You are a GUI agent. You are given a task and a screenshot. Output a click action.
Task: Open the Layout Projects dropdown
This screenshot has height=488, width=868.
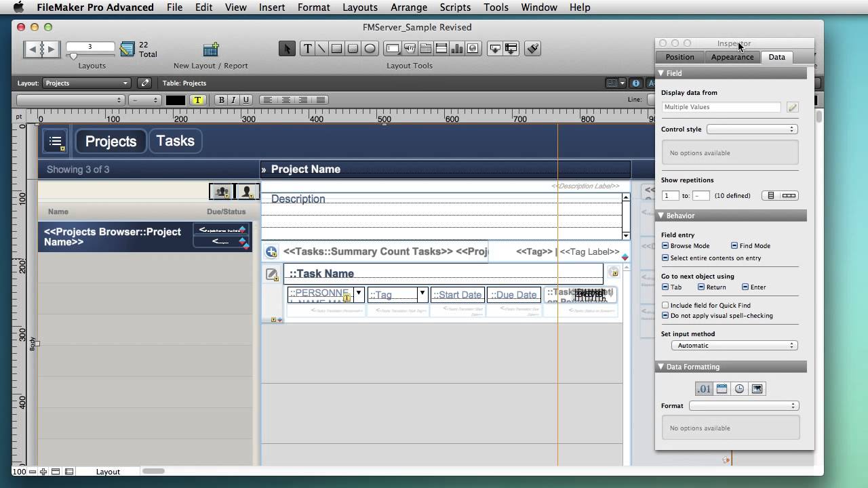86,83
